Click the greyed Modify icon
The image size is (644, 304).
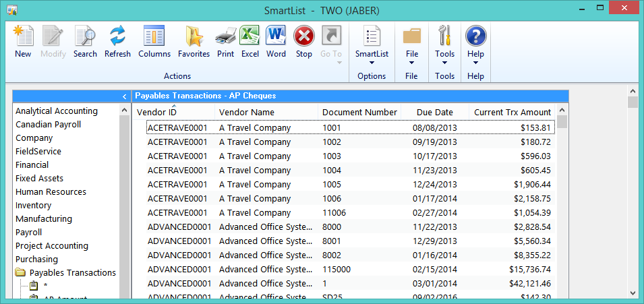point(53,36)
